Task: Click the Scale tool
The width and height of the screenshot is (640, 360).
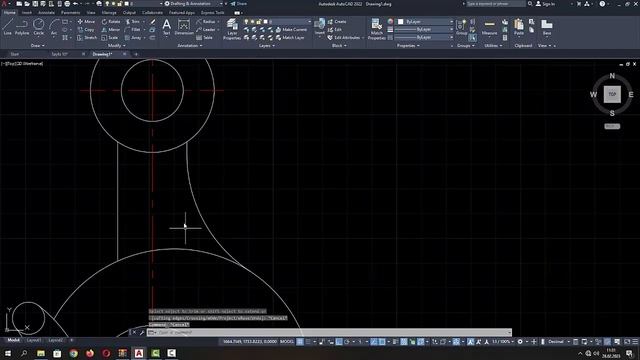Action: tap(110, 38)
